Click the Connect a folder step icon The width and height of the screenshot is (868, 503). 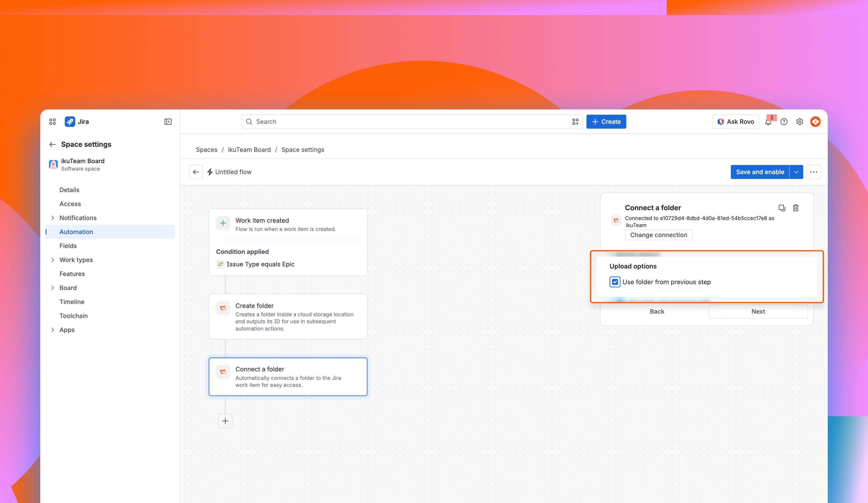click(x=223, y=372)
